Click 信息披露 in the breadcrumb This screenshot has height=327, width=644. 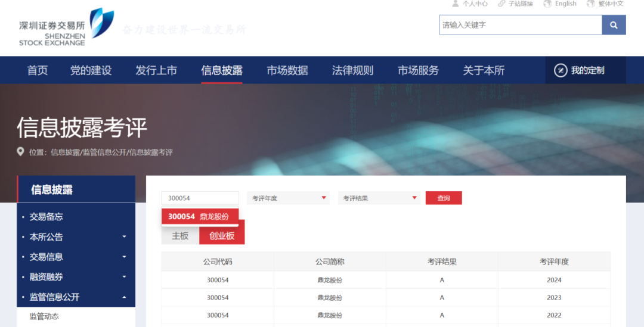pos(66,152)
